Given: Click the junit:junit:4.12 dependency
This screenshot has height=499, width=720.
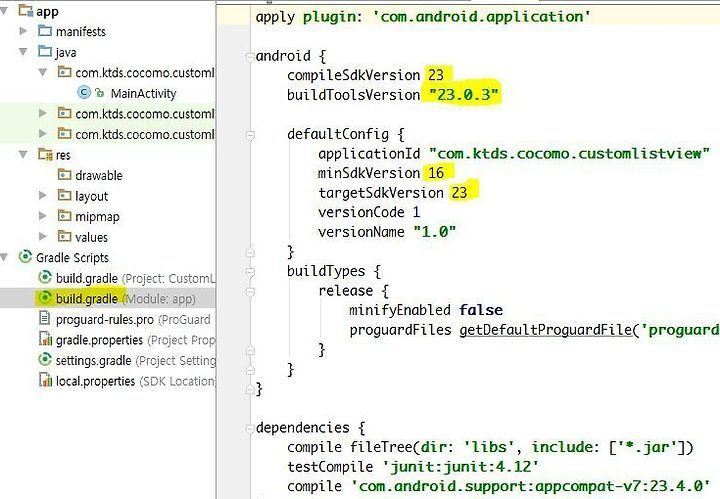Looking at the screenshot, I should 461,466.
